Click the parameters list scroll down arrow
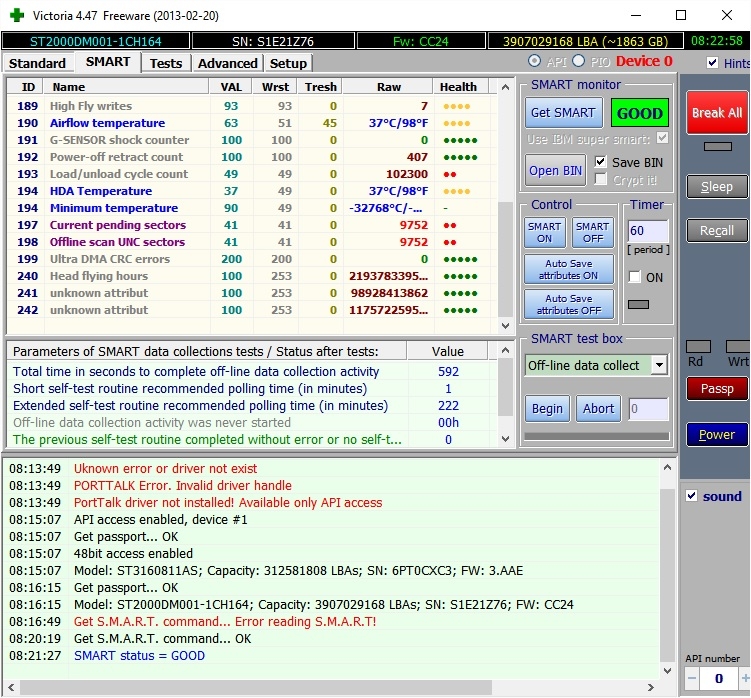The height and width of the screenshot is (698, 751). (x=505, y=438)
